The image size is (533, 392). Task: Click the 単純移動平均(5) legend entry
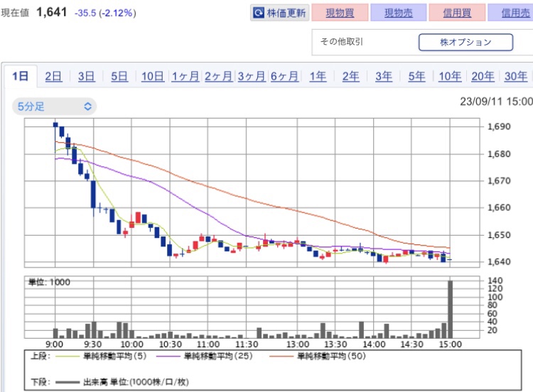pyautogui.click(x=101, y=356)
